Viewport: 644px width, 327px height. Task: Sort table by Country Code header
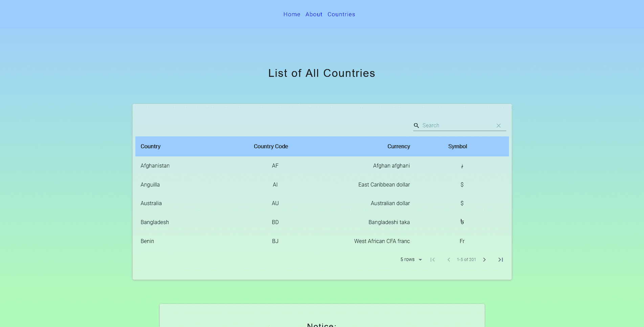pos(271,147)
